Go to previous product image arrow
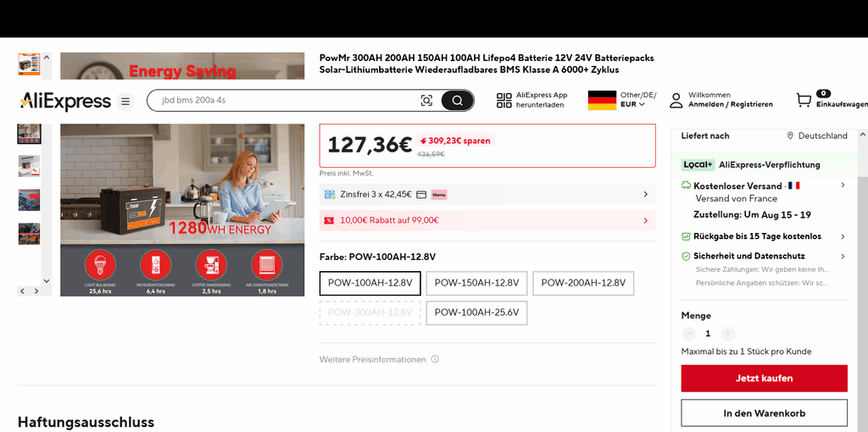This screenshot has height=432, width=868. (x=23, y=291)
